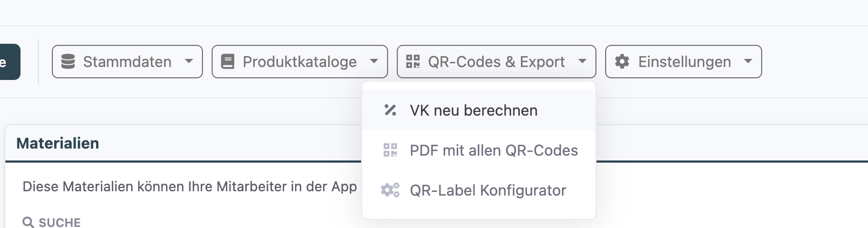Click the book icon on Produktkataloge
Screen dimensions: 868x228
pos(228,62)
